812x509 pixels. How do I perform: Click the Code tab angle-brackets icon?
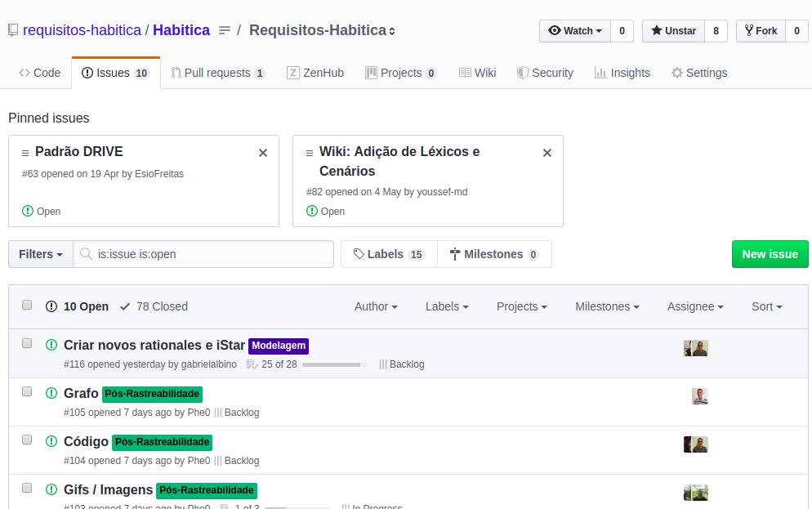[x=25, y=73]
